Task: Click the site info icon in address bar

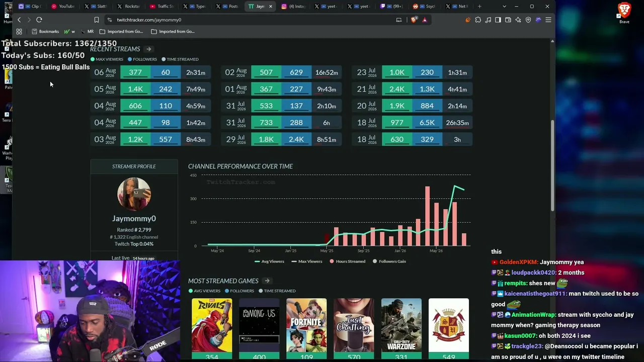Action: click(109, 20)
